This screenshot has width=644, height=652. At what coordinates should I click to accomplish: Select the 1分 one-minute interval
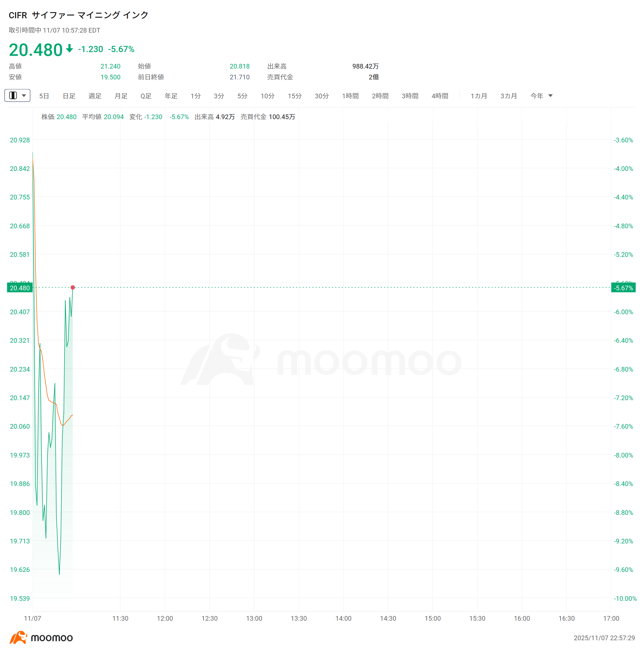pos(195,96)
